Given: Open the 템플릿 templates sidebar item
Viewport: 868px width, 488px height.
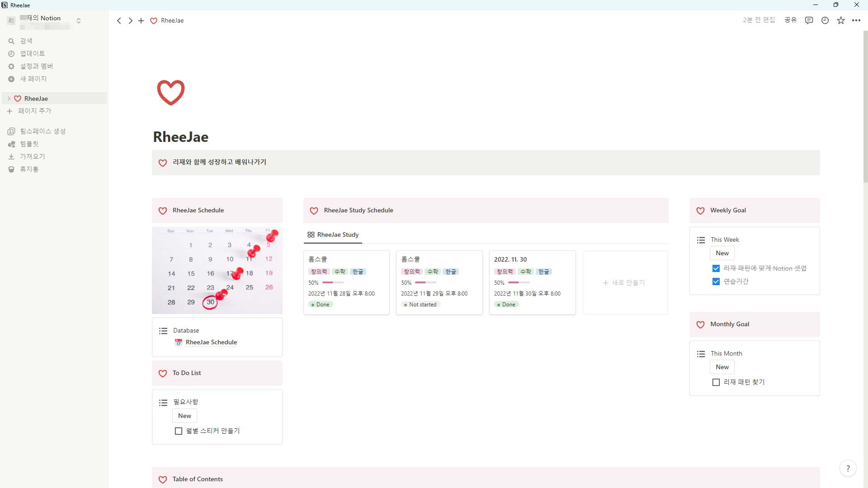Looking at the screenshot, I should 29,144.
